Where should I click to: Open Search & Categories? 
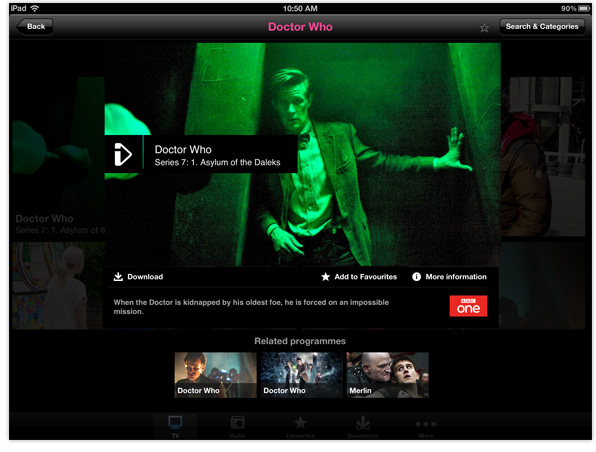click(542, 27)
